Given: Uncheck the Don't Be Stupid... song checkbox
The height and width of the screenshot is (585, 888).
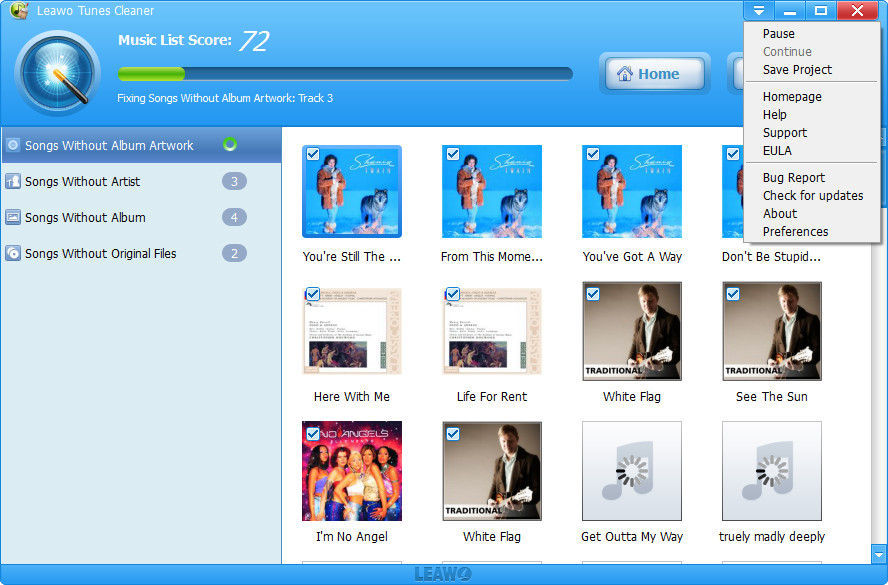Looking at the screenshot, I should [732, 154].
